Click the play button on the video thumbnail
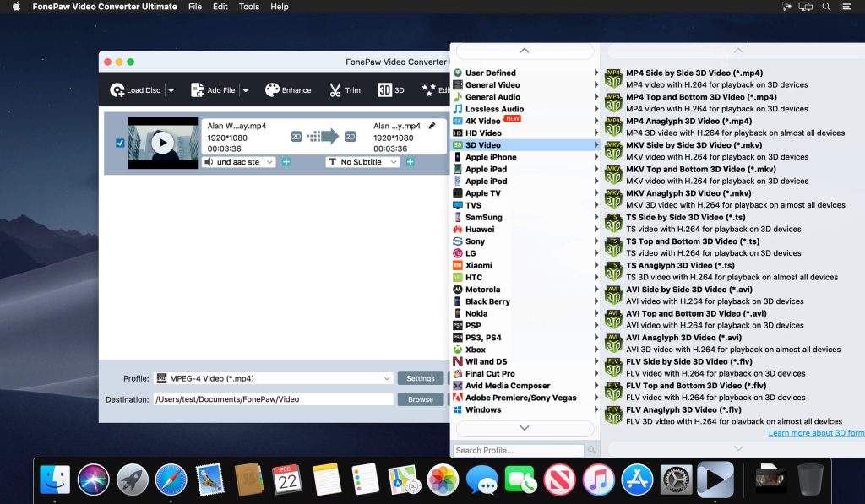 click(x=162, y=142)
